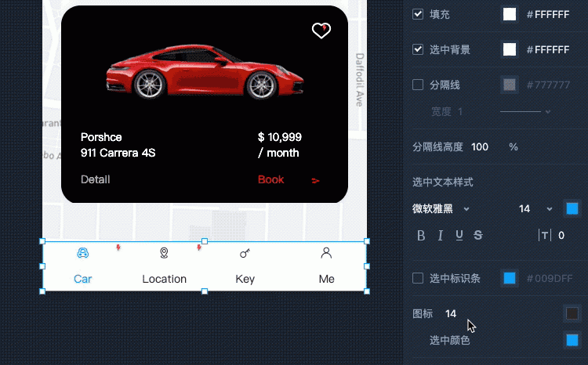Edit the 填充 hex value #FFFFFF
The width and height of the screenshot is (588, 365).
[548, 15]
